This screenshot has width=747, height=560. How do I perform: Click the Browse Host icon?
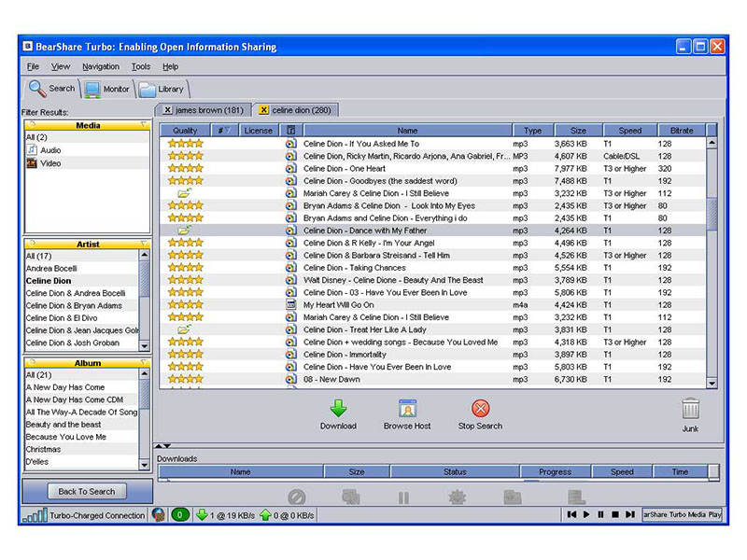407,409
